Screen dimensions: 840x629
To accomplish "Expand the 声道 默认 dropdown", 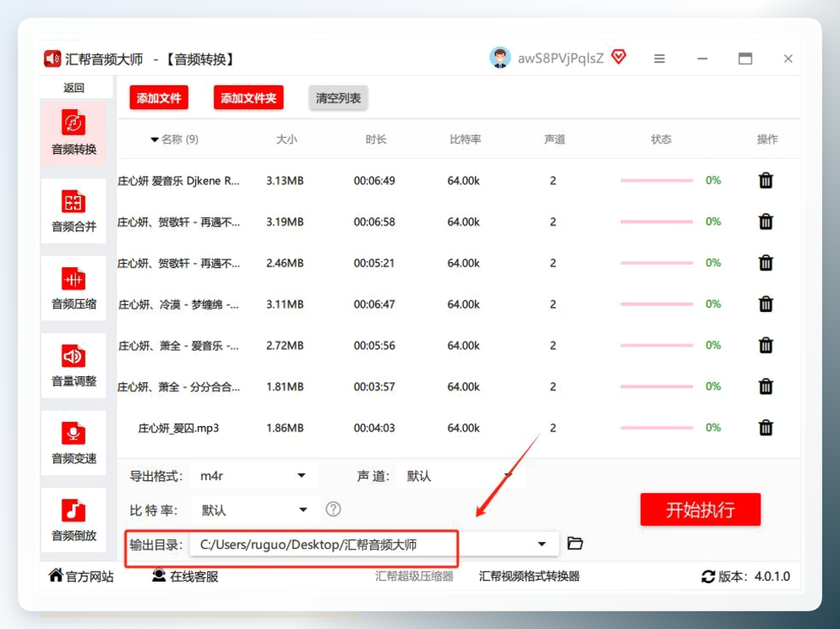I will (x=508, y=476).
